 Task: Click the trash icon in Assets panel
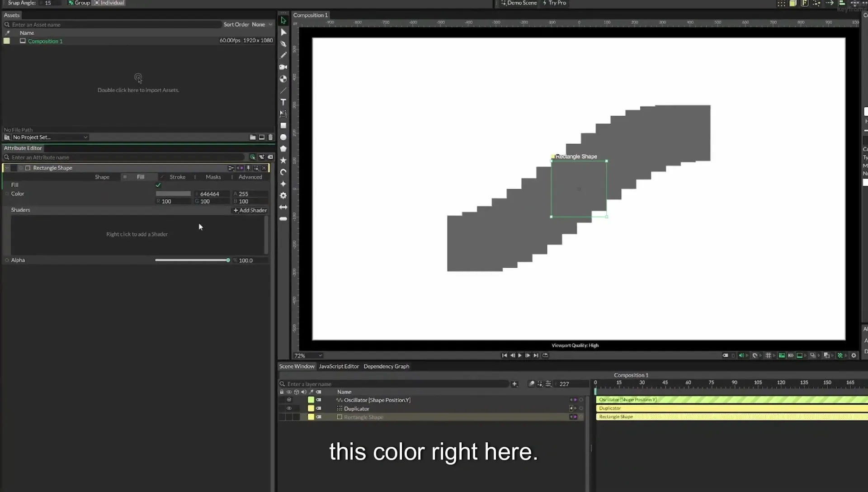[270, 137]
